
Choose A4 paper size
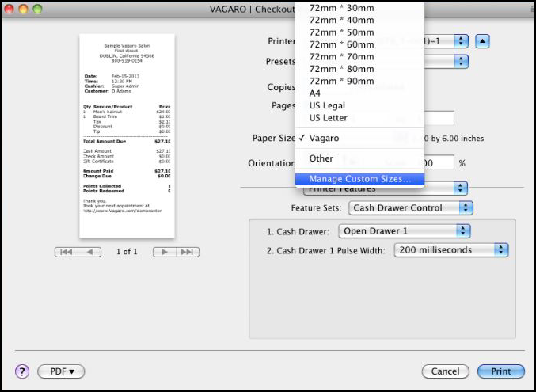point(359,93)
